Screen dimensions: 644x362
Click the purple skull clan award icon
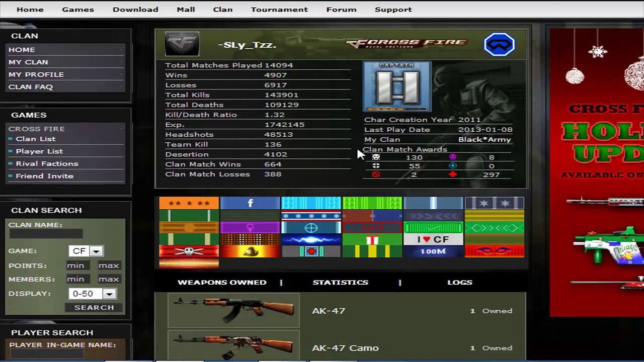click(453, 157)
